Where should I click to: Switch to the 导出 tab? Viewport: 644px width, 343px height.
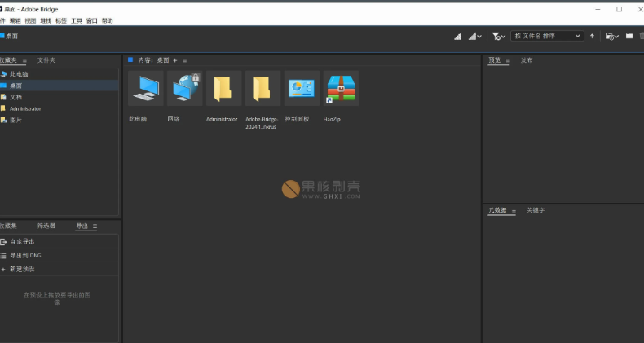point(82,226)
